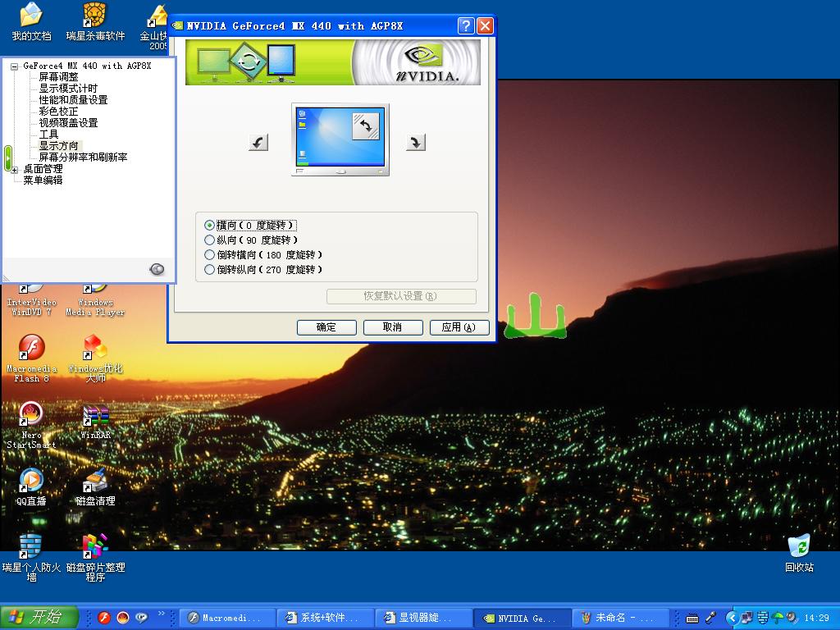Open WinRAR desktop icon

pos(96,422)
